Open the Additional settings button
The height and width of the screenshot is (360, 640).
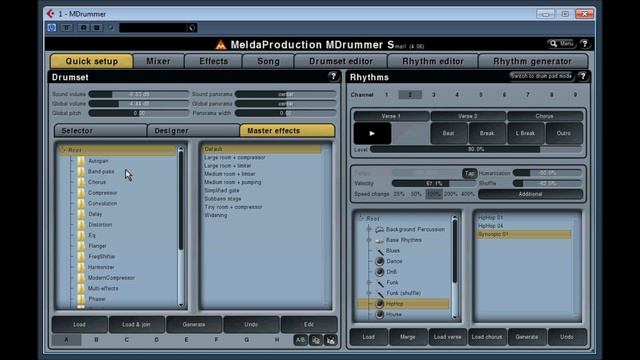click(530, 194)
